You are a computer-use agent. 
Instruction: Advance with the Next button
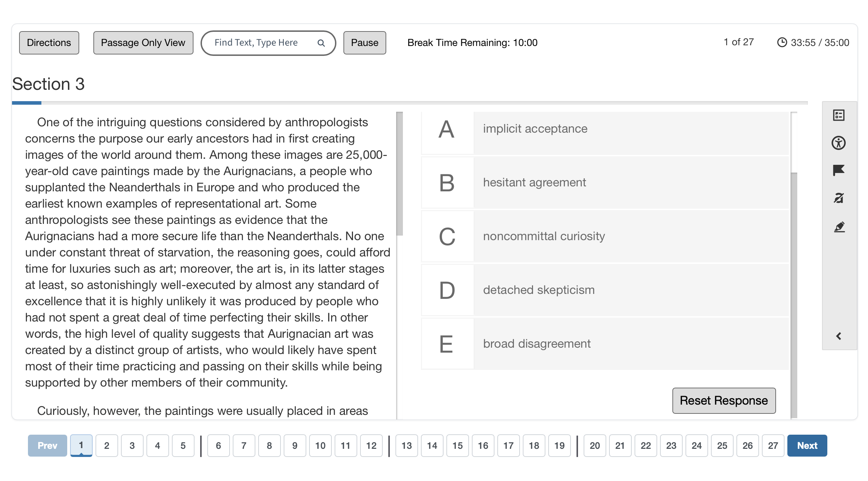[x=807, y=446]
